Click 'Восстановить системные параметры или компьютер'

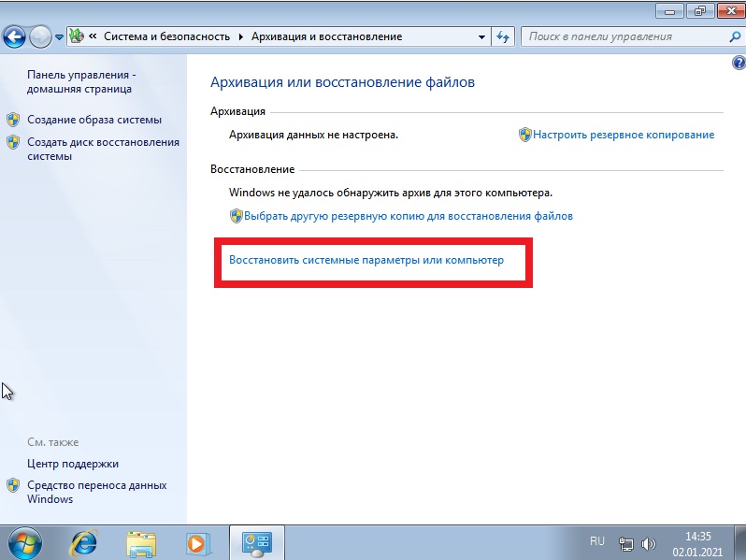pos(366,260)
